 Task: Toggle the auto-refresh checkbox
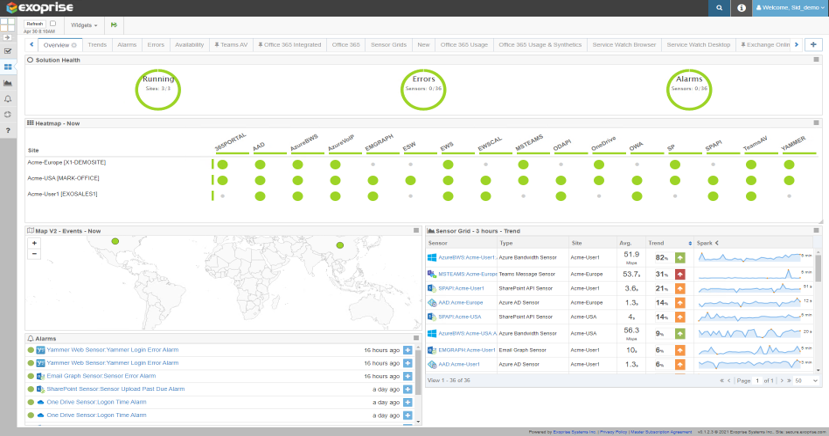pos(52,24)
